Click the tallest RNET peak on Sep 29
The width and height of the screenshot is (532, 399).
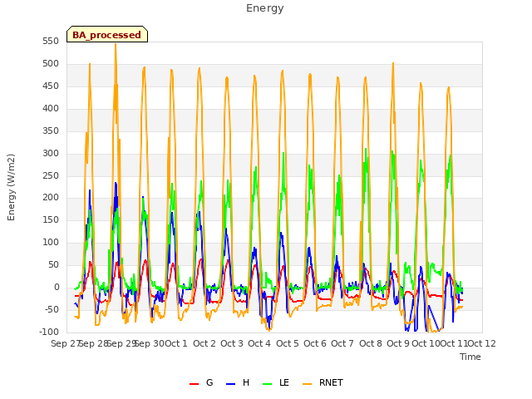pyautogui.click(x=116, y=44)
